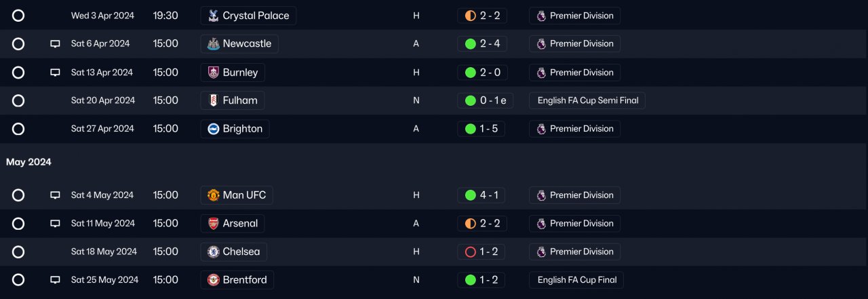Screen dimensions: 868x299
Task: Click the Fulham club crest icon
Action: point(214,100)
